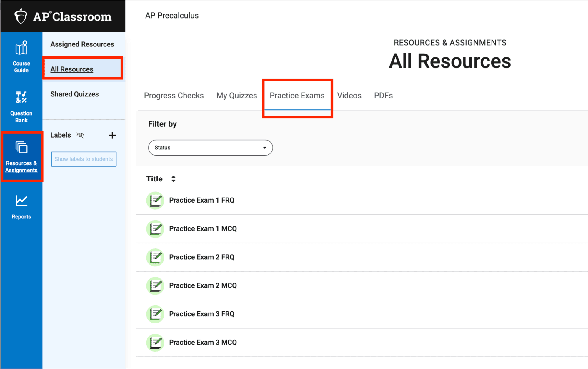Open All Resources link
The width and height of the screenshot is (588, 369).
pos(71,69)
